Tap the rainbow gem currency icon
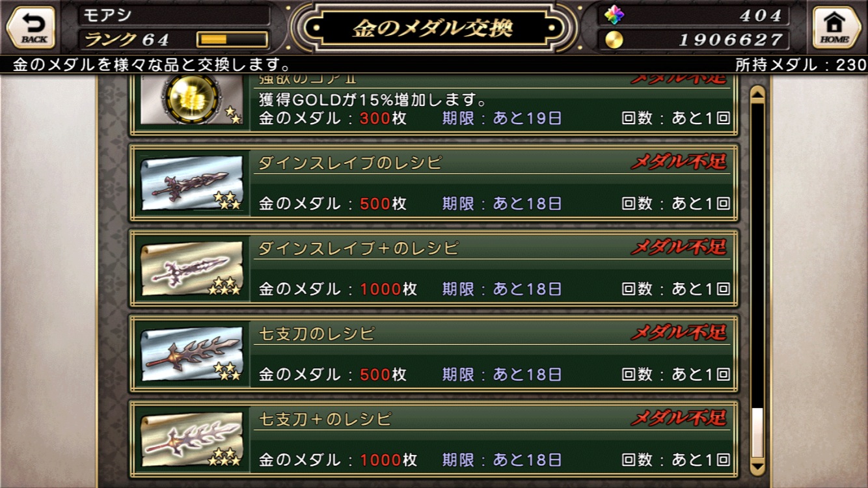The width and height of the screenshot is (868, 488). 614,15
